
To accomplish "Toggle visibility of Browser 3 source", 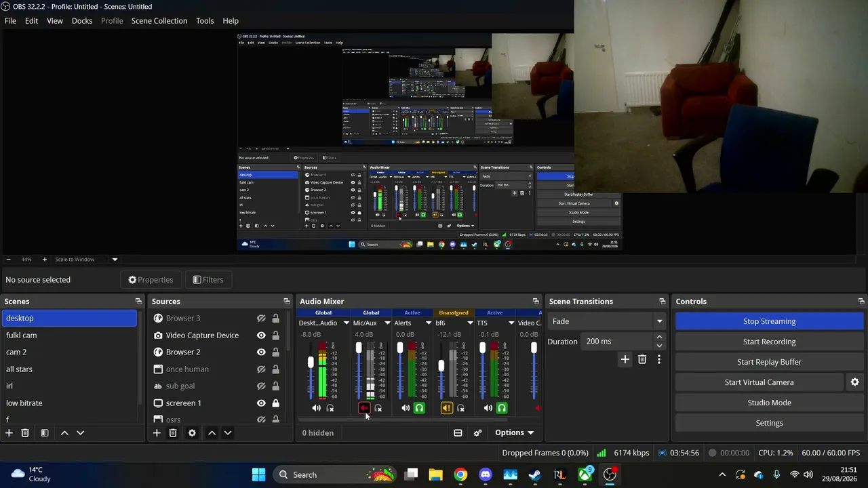I will point(261,318).
